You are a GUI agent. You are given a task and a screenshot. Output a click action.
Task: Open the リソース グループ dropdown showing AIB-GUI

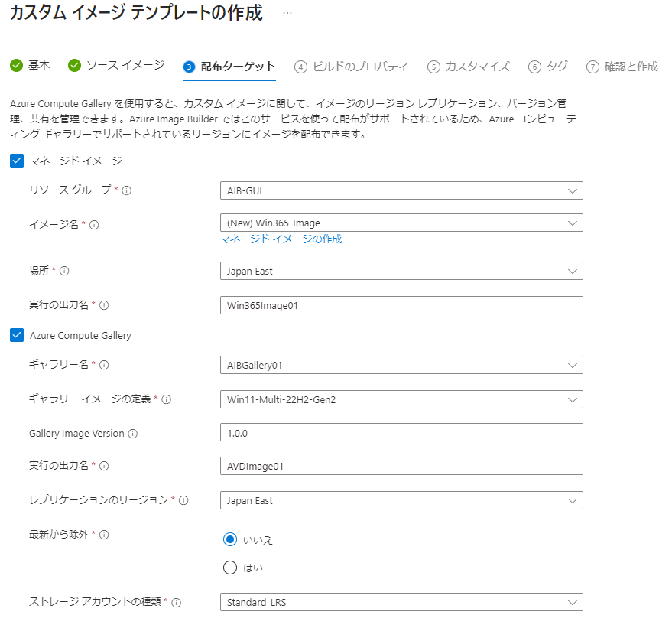(x=401, y=190)
